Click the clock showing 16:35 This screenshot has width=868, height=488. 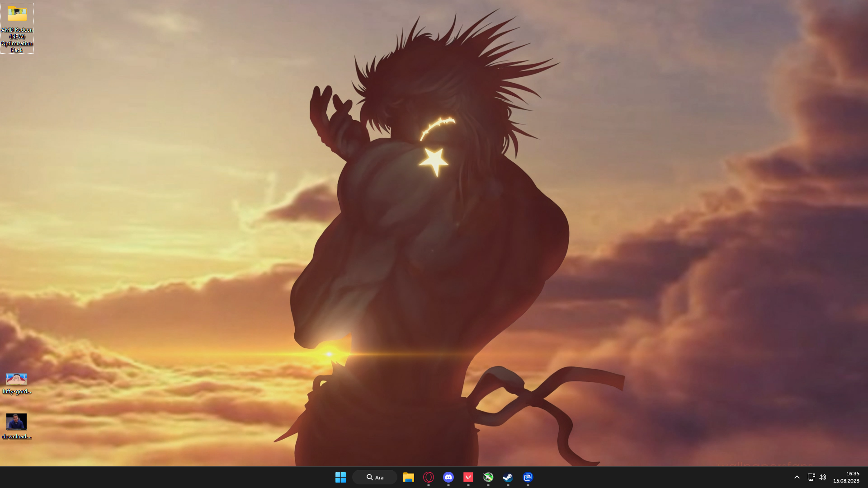click(x=852, y=474)
